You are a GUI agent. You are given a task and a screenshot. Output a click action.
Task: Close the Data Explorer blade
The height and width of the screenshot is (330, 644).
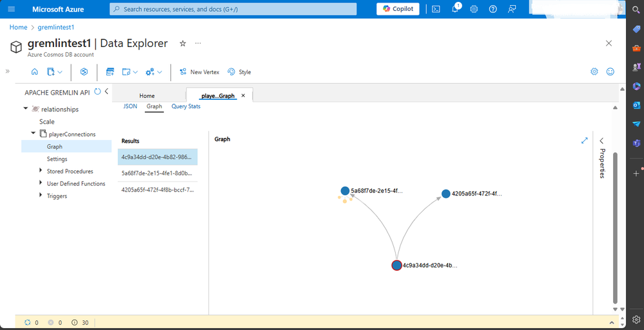coord(609,43)
